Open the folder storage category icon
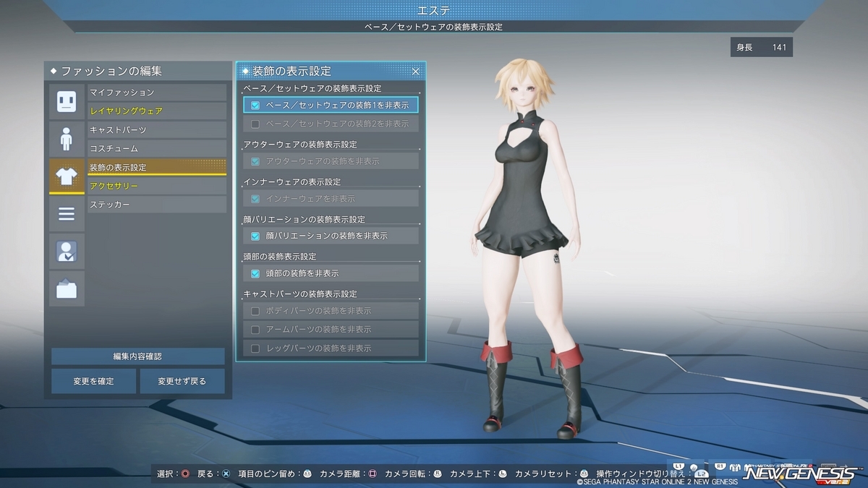The height and width of the screenshot is (488, 868). [67, 288]
